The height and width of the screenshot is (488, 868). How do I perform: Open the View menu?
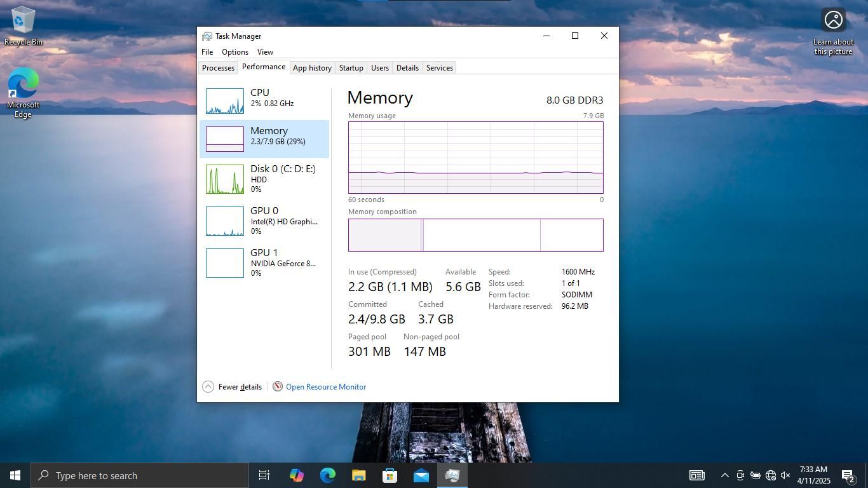[265, 52]
